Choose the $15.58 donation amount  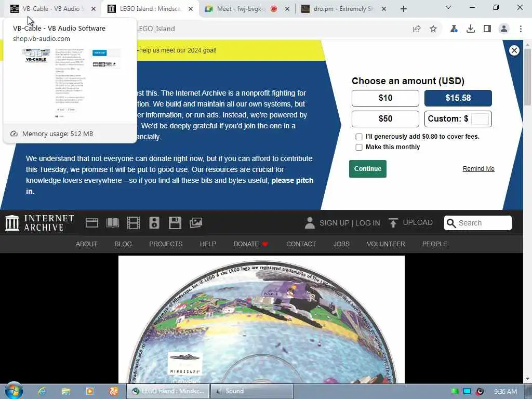[x=458, y=98]
